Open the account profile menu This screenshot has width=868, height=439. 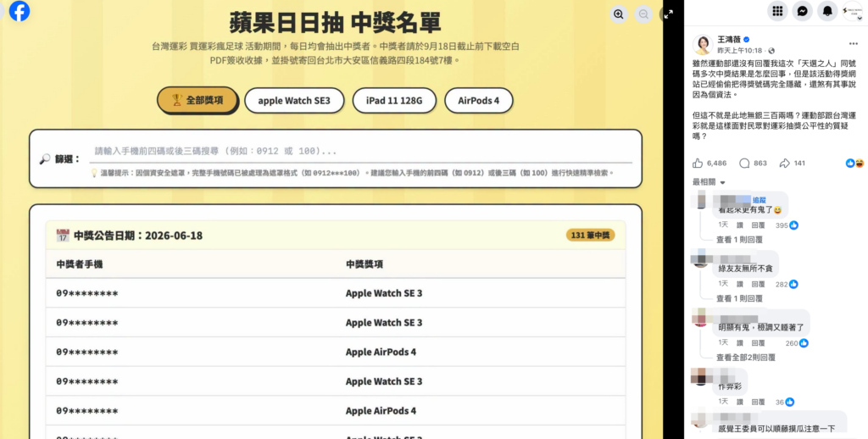[x=852, y=11]
